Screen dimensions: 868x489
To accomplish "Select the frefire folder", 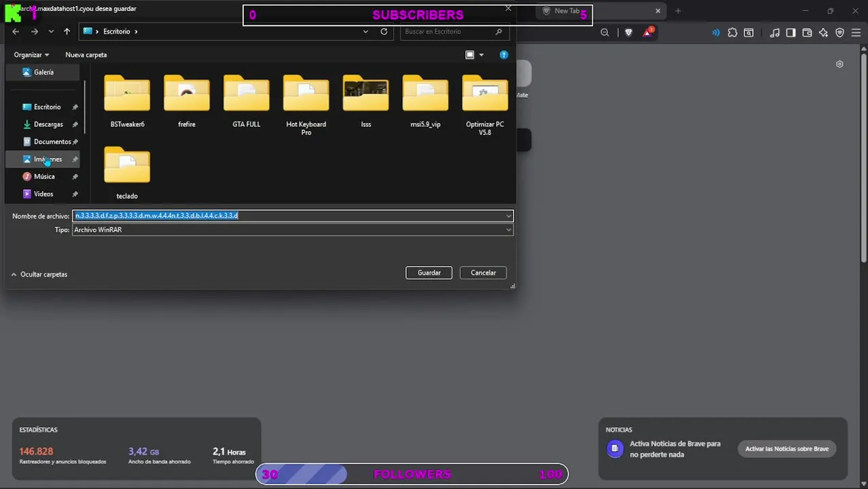I will pos(187,101).
